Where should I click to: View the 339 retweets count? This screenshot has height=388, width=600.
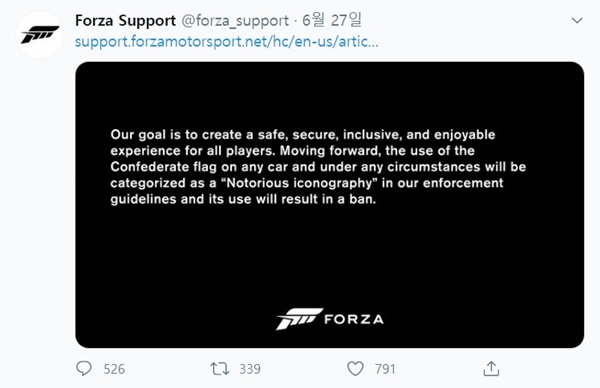point(250,369)
